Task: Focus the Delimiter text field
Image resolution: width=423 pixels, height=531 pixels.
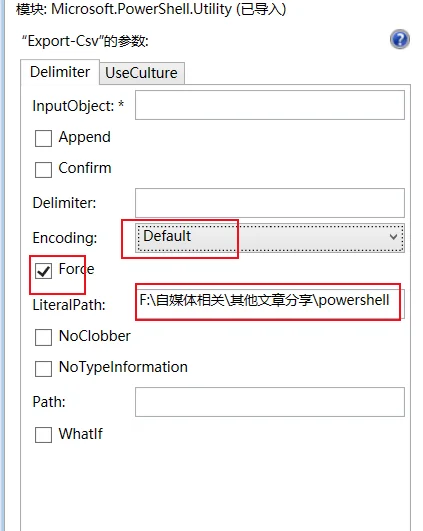Action: point(270,203)
